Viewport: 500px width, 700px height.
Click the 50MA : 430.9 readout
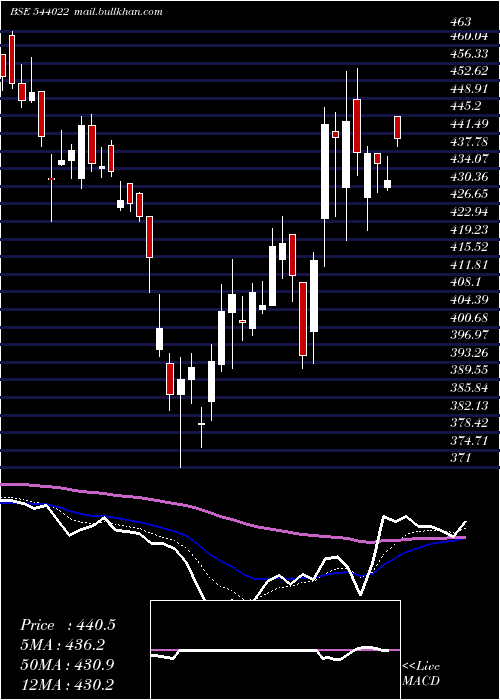67,664
